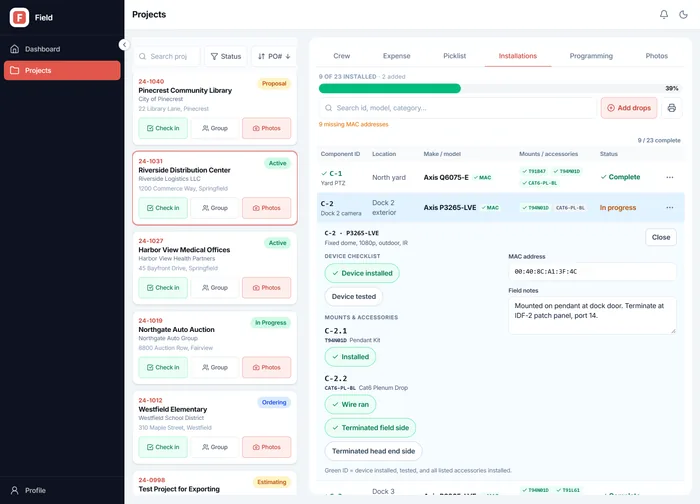Focus the MAC address input field
Screen dimensions: 700x504
(592, 271)
